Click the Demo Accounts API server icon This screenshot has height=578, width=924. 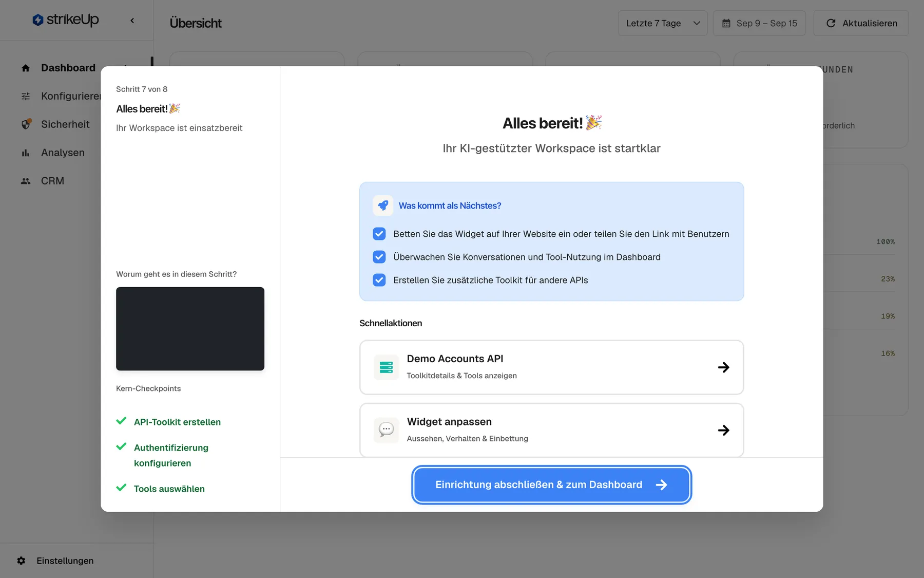click(386, 367)
